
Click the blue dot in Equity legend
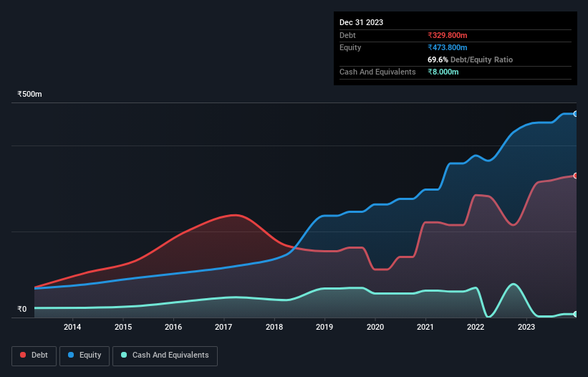click(x=71, y=355)
